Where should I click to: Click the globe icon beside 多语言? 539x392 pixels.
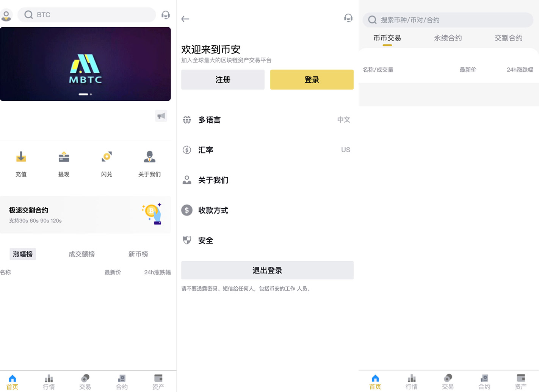[187, 120]
